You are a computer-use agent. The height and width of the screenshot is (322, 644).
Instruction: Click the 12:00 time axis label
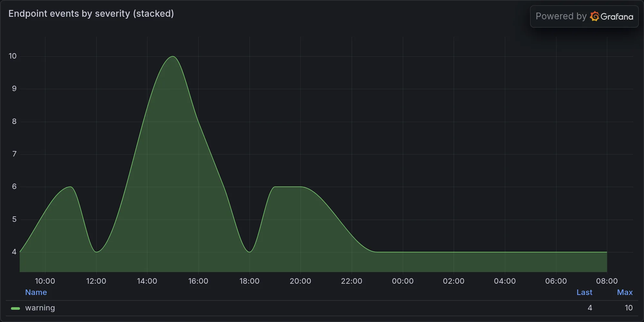(x=96, y=281)
